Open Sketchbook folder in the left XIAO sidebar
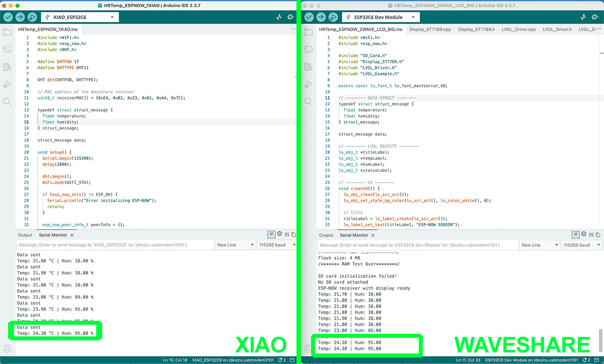Image resolution: width=604 pixels, height=364 pixels. coord(7,32)
